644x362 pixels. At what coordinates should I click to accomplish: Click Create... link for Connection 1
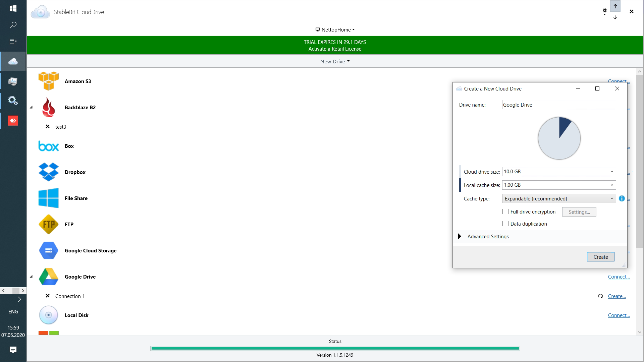[617, 296]
